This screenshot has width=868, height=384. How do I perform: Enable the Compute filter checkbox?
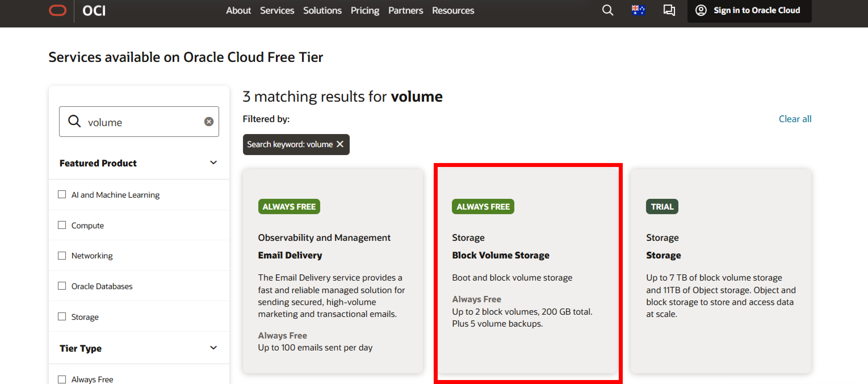(62, 225)
